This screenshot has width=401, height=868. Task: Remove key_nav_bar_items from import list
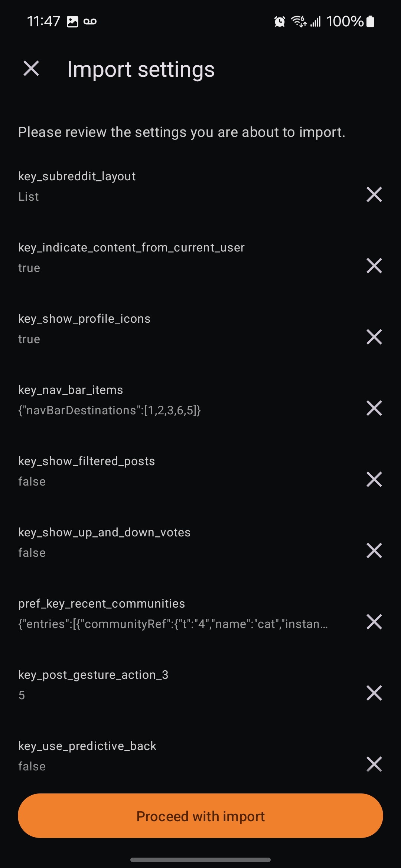click(374, 408)
